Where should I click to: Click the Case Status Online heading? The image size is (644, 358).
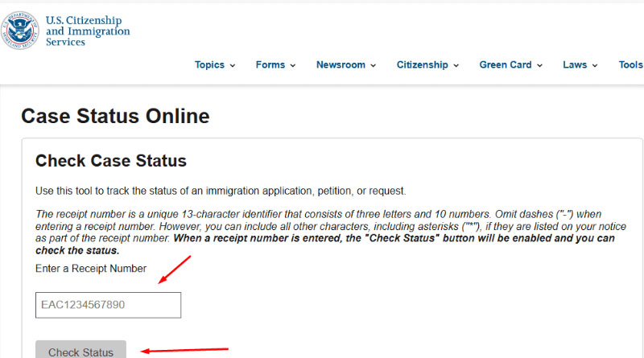point(115,116)
